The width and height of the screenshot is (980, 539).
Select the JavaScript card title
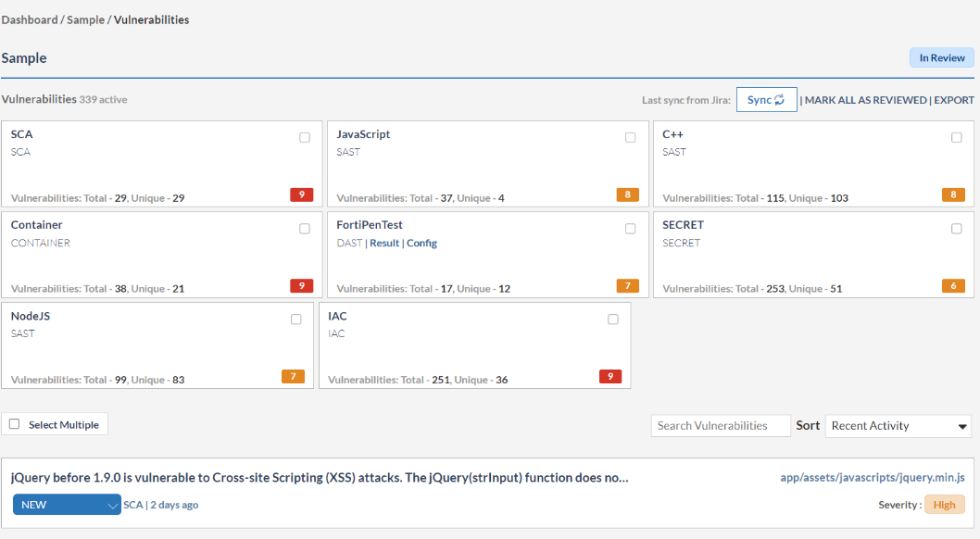pyautogui.click(x=363, y=134)
